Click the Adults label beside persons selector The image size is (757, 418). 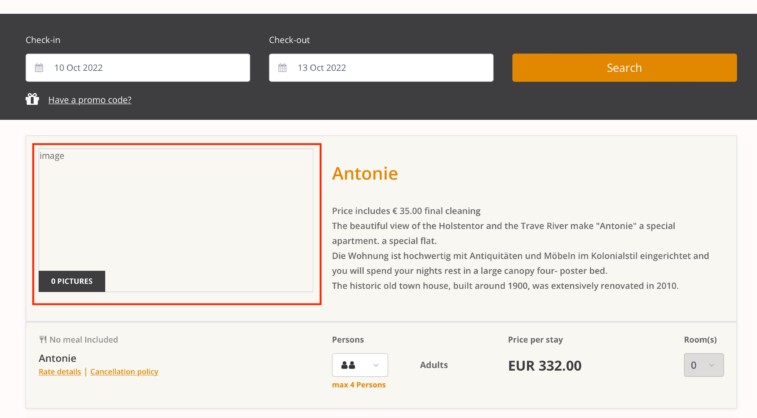coord(434,365)
